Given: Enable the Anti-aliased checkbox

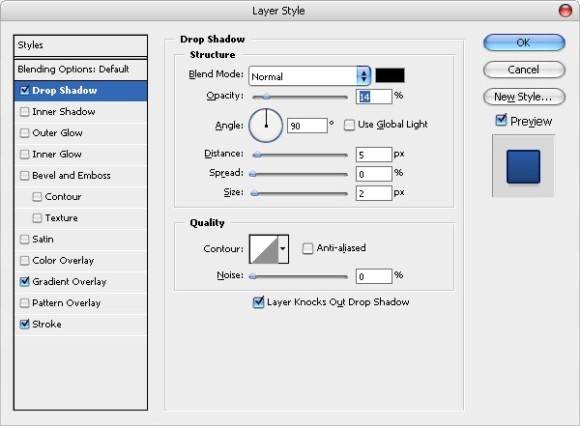Looking at the screenshot, I should pos(308,248).
